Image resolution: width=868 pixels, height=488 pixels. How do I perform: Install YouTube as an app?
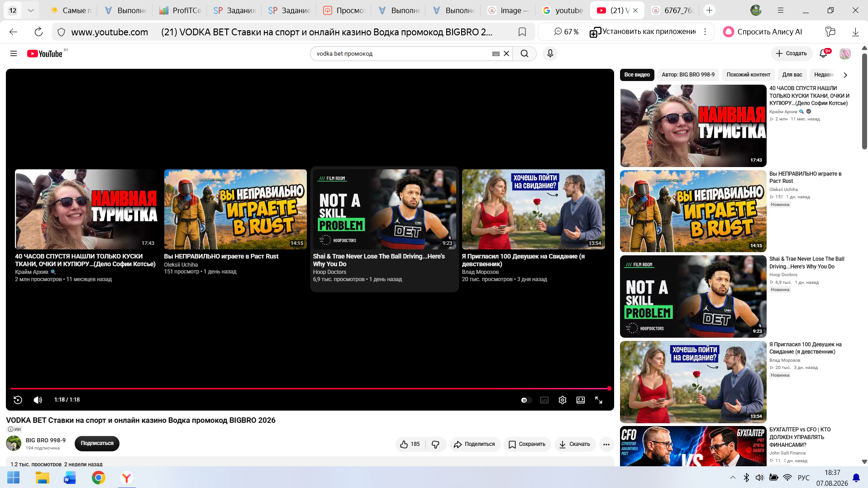click(x=643, y=32)
